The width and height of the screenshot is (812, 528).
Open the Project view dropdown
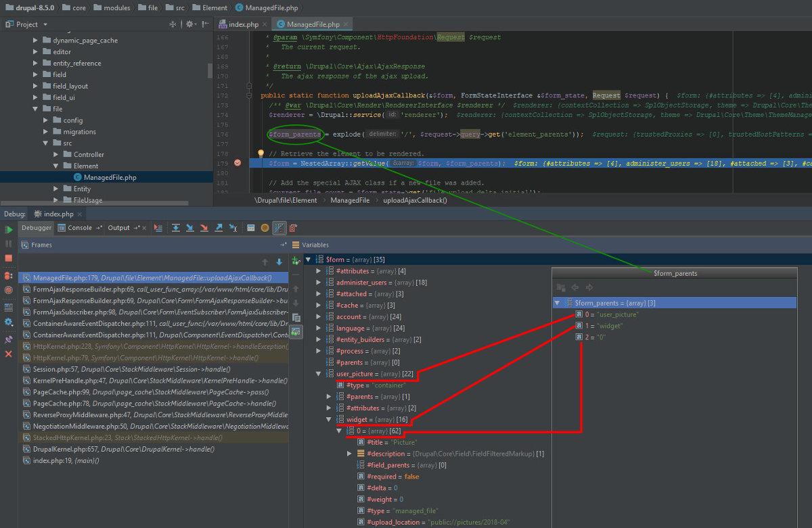pos(45,24)
